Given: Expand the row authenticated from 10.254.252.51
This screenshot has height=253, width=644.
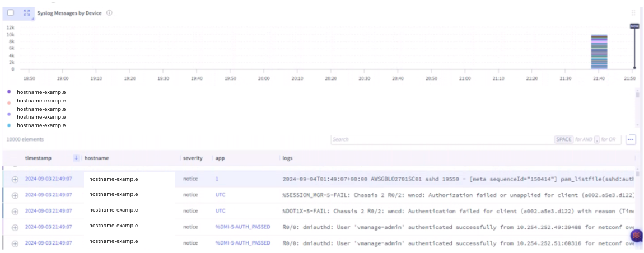Looking at the screenshot, I should (x=15, y=243).
